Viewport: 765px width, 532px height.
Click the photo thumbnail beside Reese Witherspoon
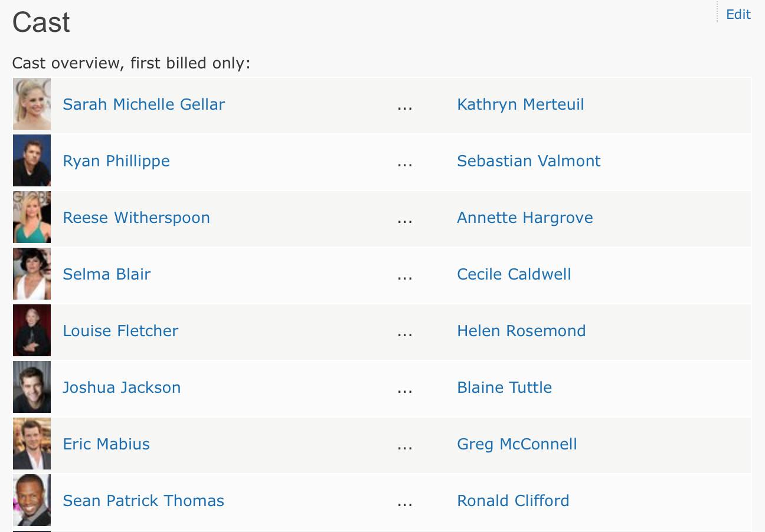click(x=32, y=217)
